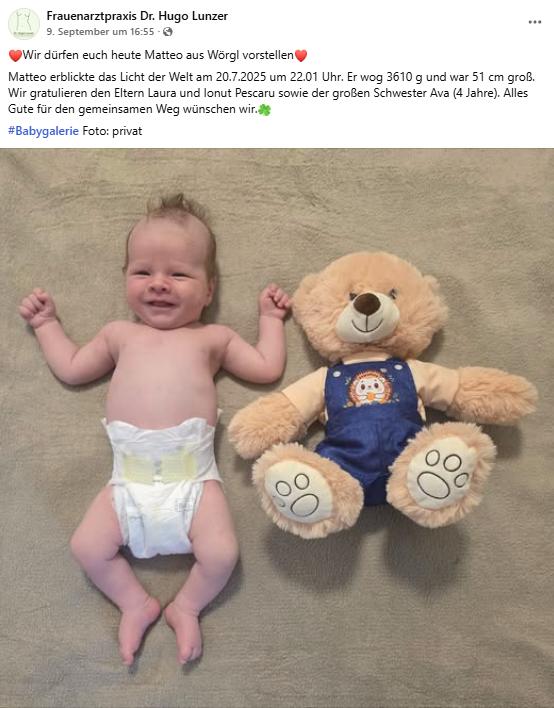Image resolution: width=554 pixels, height=708 pixels.
Task: Click the teddy bear's brown nose
Action: (367, 303)
